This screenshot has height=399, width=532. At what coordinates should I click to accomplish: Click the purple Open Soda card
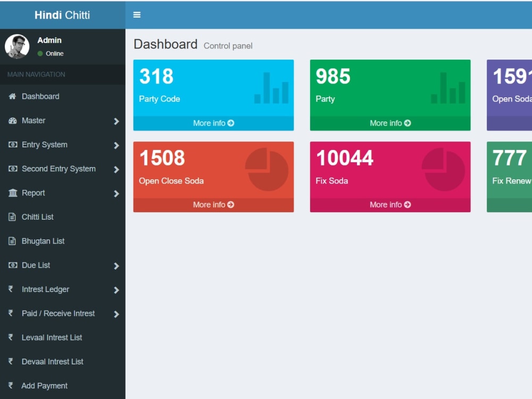509,95
